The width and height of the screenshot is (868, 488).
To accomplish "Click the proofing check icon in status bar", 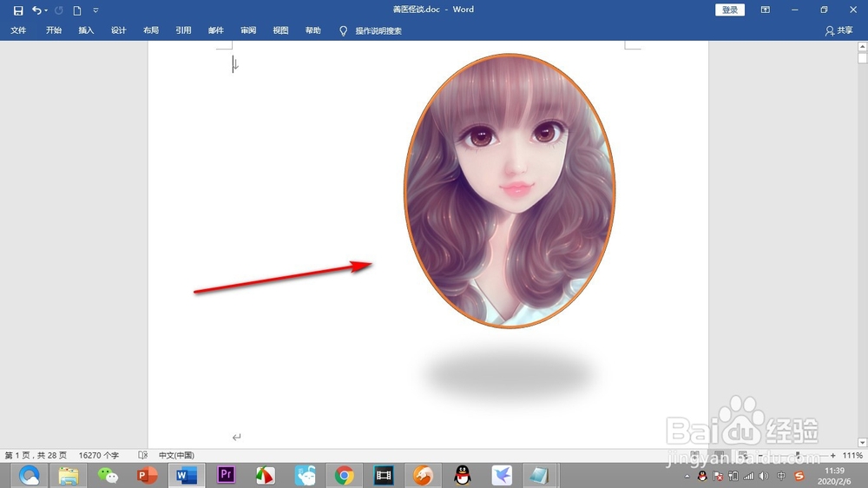I will 143,455.
